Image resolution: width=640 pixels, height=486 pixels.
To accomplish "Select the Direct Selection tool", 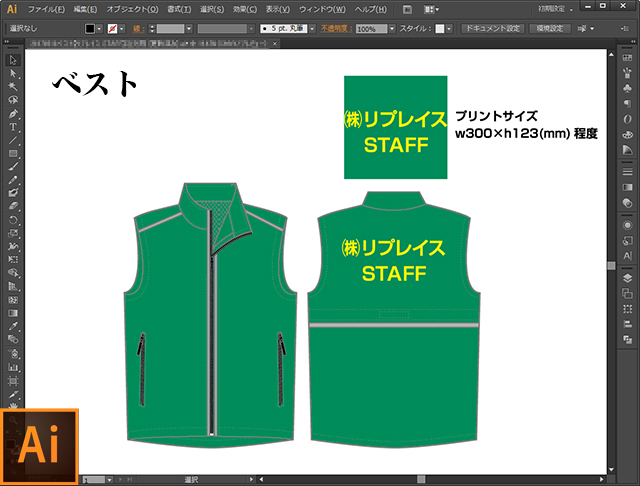I will pyautogui.click(x=13, y=73).
